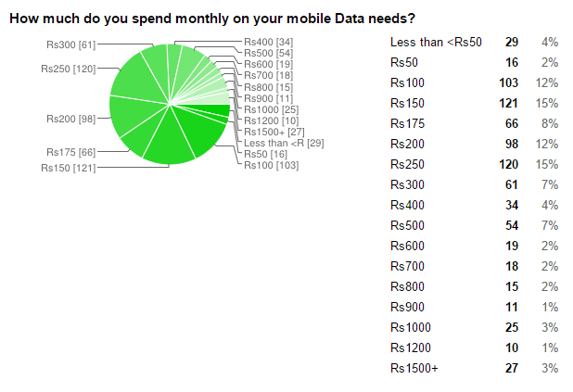The width and height of the screenshot is (573, 392).
Task: Click pie label Rs400 [34]
Action: coord(269,43)
